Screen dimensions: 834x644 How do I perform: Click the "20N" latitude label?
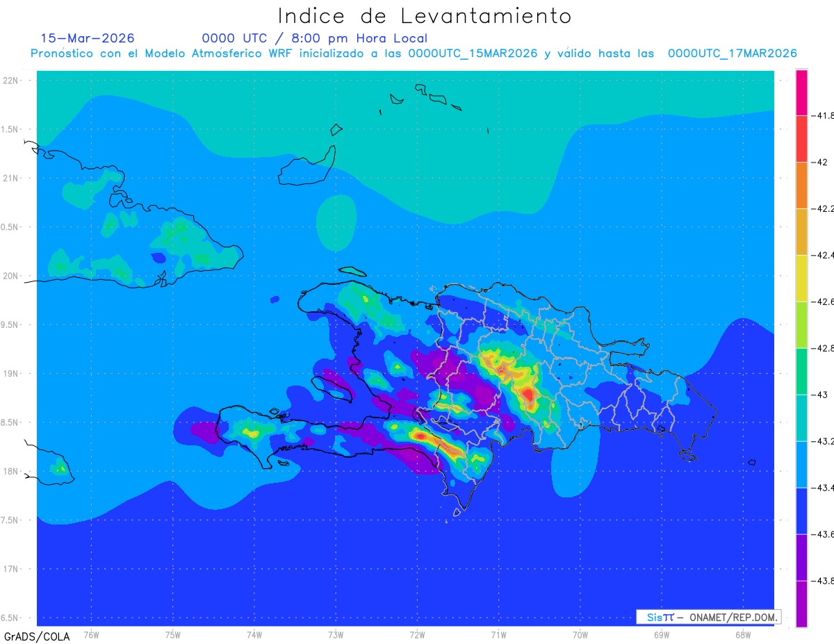12,276
